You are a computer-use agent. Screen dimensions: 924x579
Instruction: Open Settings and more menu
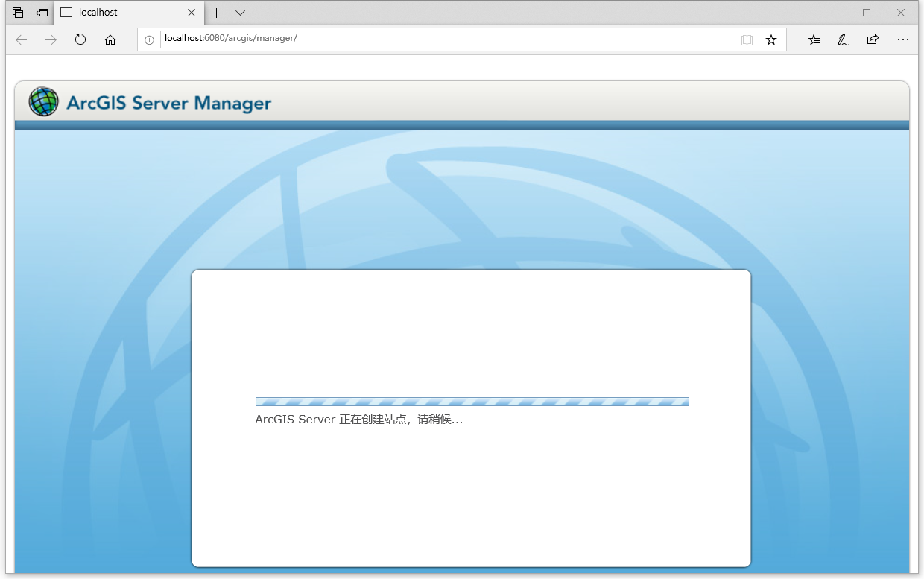pos(902,39)
